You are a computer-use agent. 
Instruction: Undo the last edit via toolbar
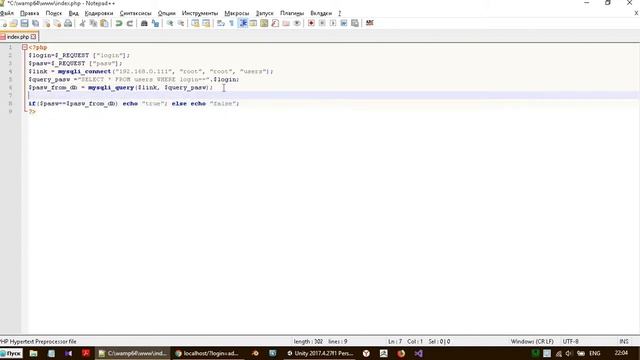(119, 23)
